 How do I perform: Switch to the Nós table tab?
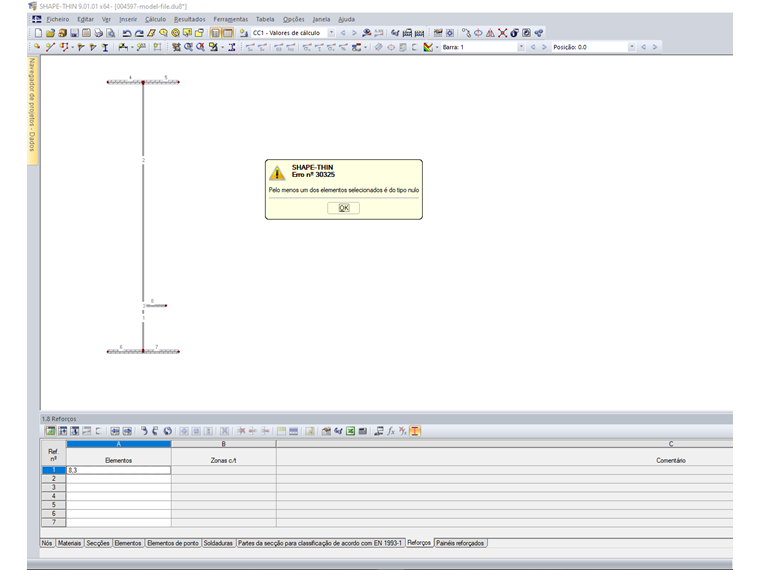click(47, 543)
